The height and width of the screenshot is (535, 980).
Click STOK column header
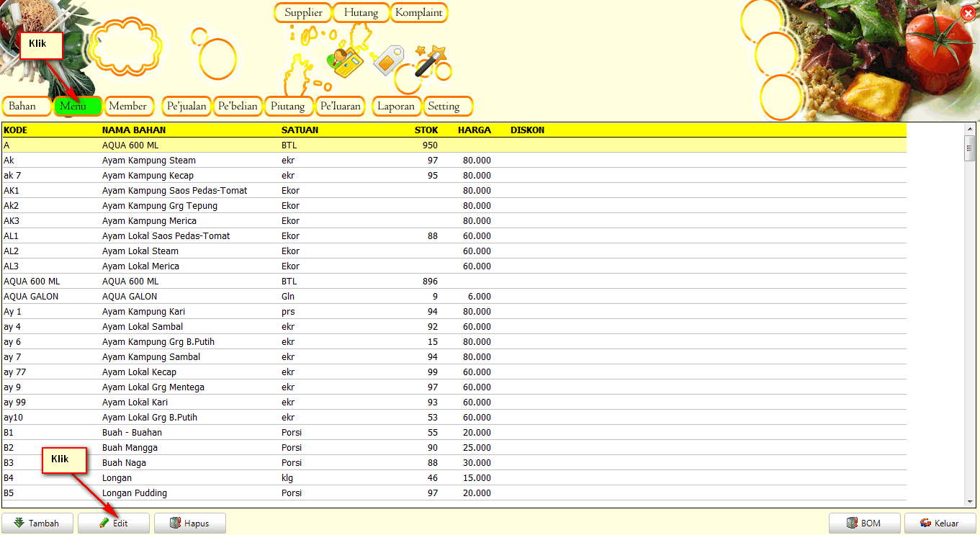pos(426,130)
